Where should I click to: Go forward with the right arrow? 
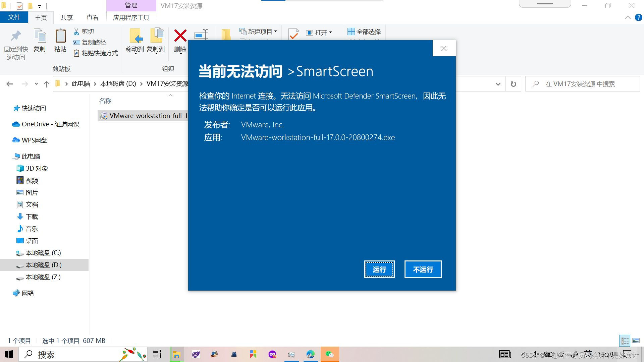25,84
